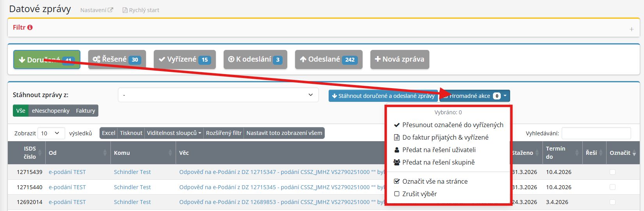Screen dimensions: 644x211
Task: Open the Zobrazit results count dropdown
Action: [51, 133]
